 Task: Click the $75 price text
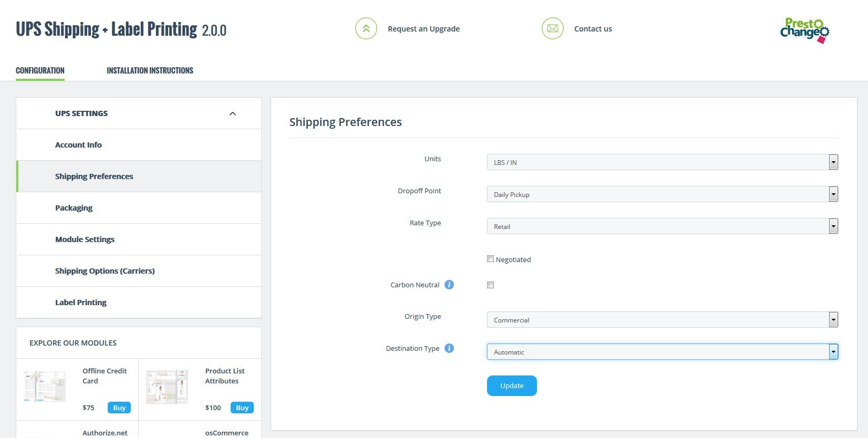point(88,408)
